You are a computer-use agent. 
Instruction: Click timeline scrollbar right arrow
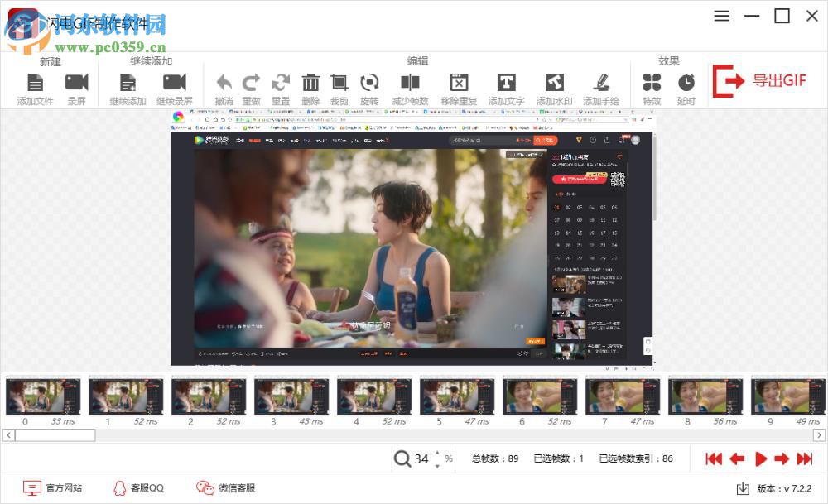coord(819,435)
